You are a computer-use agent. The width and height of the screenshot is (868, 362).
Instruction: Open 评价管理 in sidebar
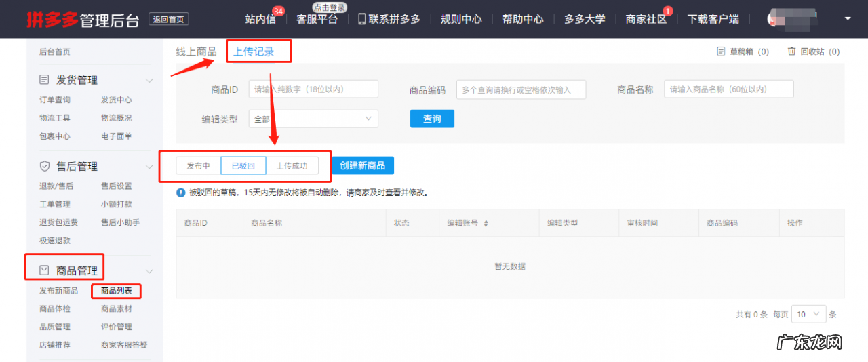pyautogui.click(x=117, y=327)
